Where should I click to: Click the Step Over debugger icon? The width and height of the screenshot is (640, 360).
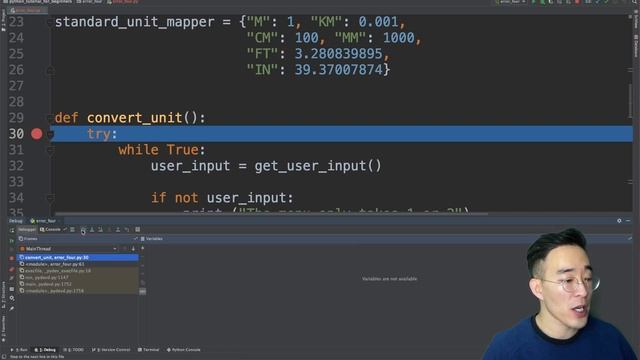[83, 230]
